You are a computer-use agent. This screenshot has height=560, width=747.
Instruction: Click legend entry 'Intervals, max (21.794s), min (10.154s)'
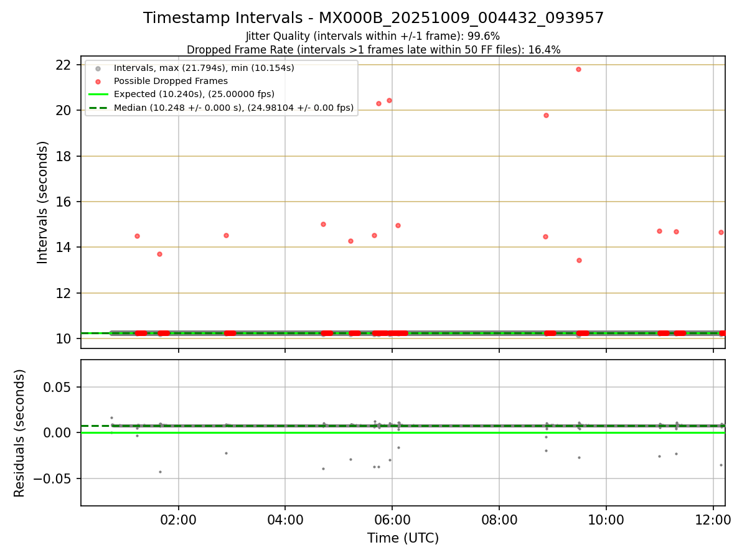[x=204, y=68]
